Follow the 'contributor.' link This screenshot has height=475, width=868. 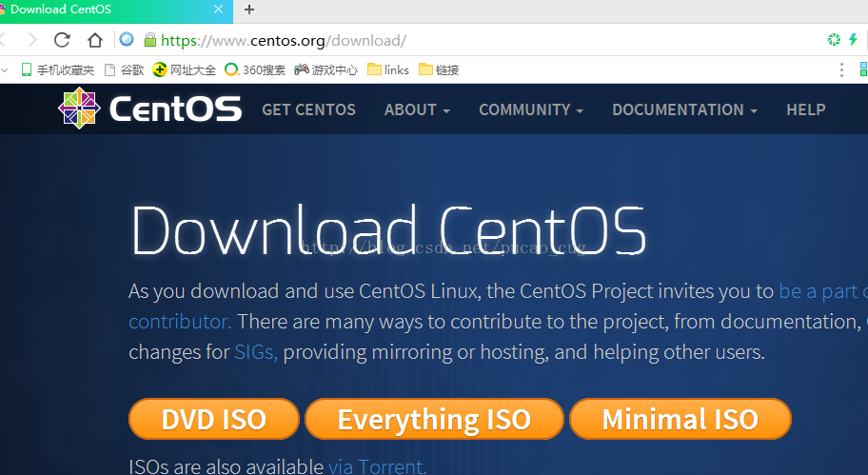[x=180, y=322]
